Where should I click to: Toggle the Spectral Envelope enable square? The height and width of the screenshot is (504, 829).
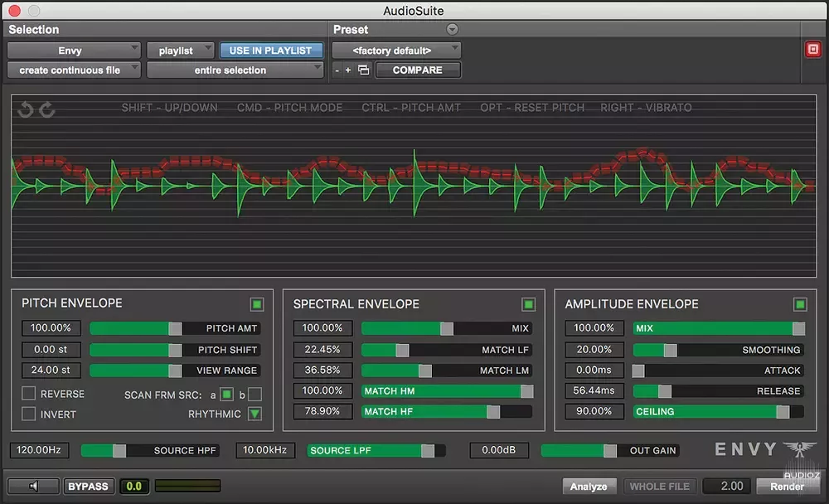click(528, 304)
